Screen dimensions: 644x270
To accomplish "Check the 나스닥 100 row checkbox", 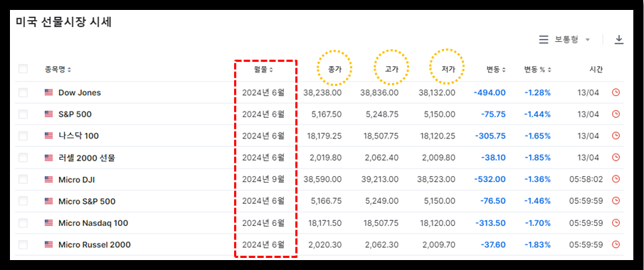I will 23,136.
